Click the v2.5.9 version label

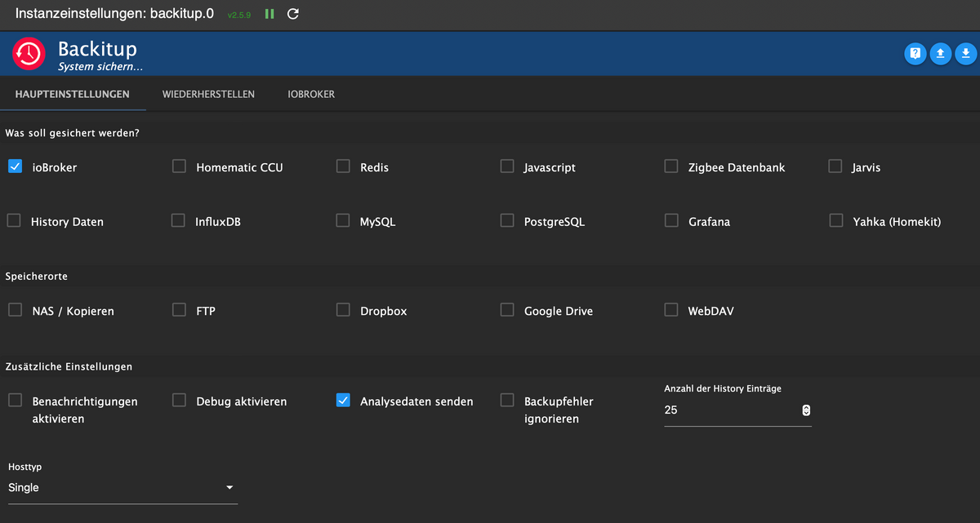[239, 16]
